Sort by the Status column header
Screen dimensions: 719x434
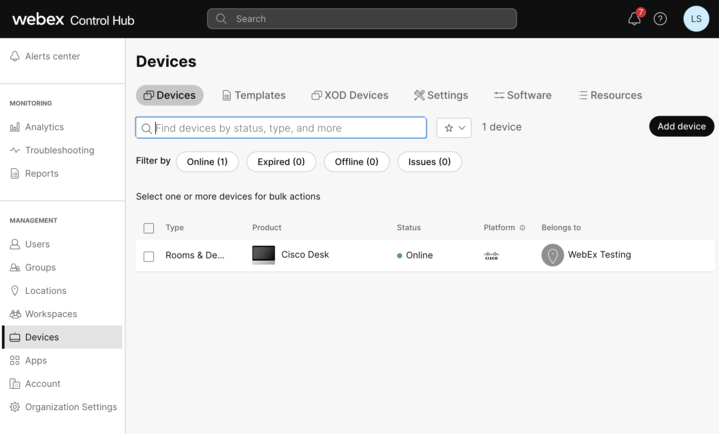pyautogui.click(x=409, y=228)
